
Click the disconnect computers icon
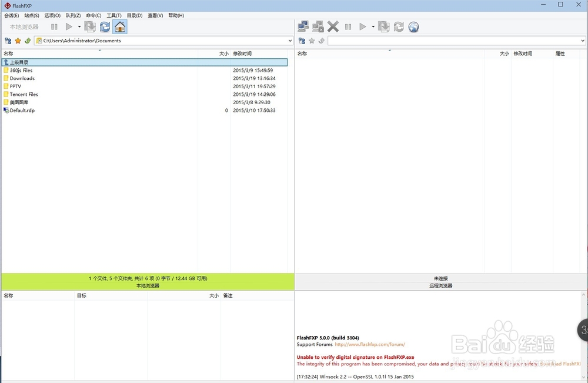click(x=318, y=27)
